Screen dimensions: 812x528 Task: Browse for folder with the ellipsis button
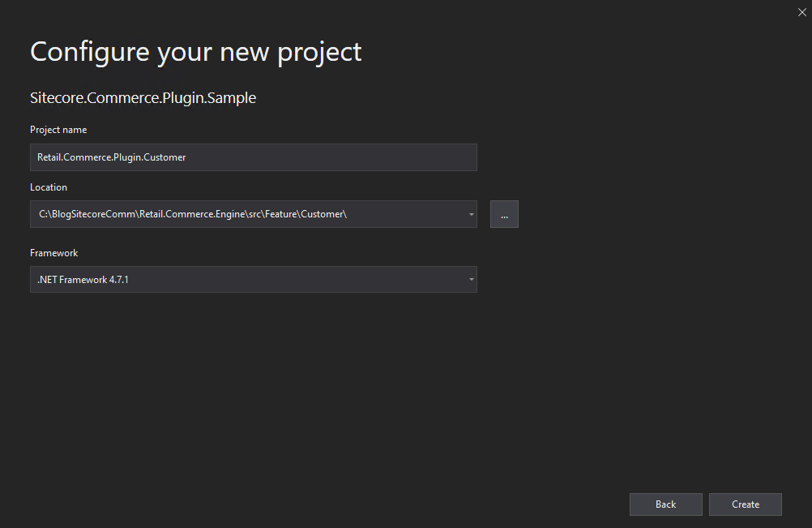[504, 214]
